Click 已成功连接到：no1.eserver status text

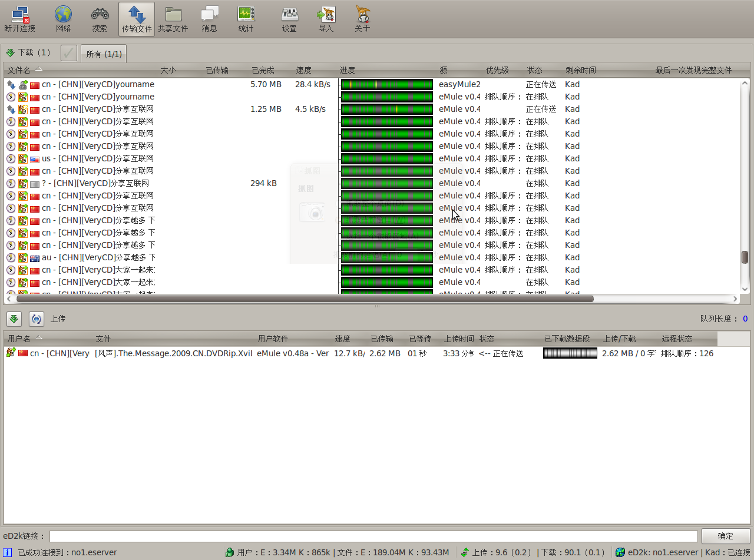[67, 552]
